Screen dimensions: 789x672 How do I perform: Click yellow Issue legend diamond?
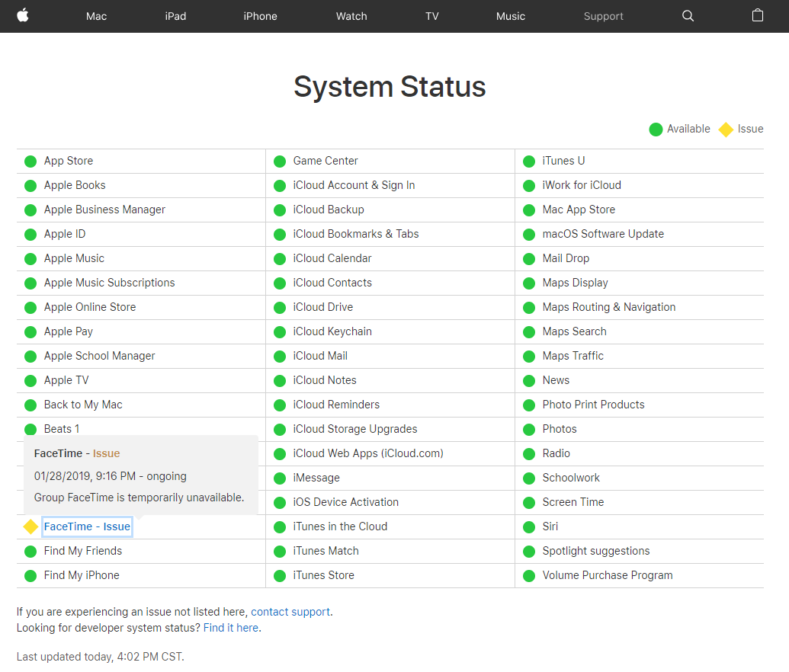pyautogui.click(x=726, y=130)
